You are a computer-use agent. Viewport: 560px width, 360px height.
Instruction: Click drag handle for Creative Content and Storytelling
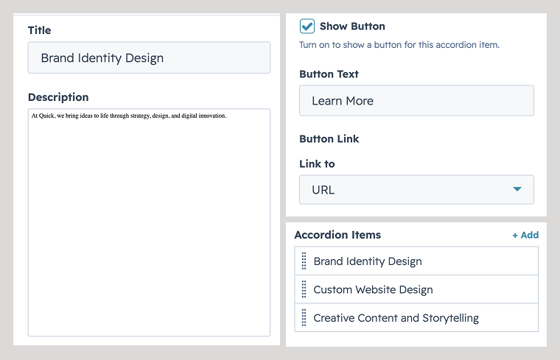(x=304, y=318)
